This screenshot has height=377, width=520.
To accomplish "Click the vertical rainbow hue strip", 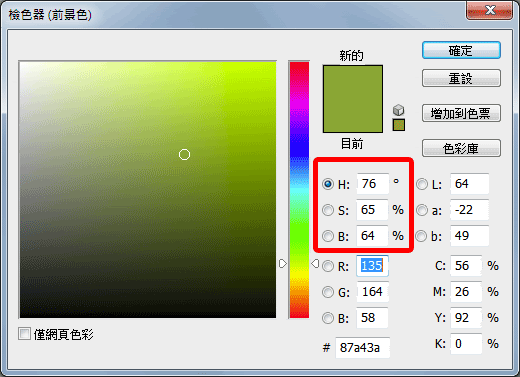I will click(299, 190).
